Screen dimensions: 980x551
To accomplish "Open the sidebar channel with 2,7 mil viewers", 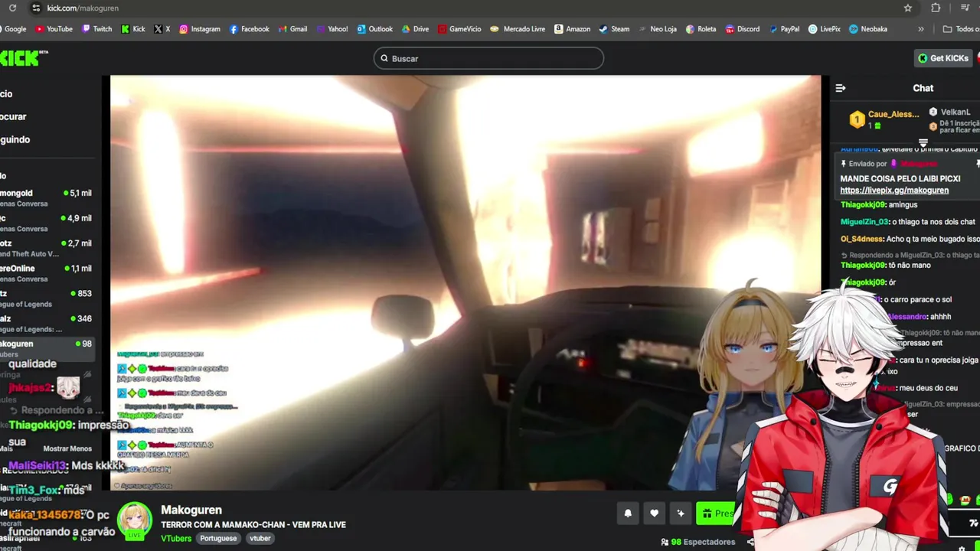I will [x=47, y=248].
